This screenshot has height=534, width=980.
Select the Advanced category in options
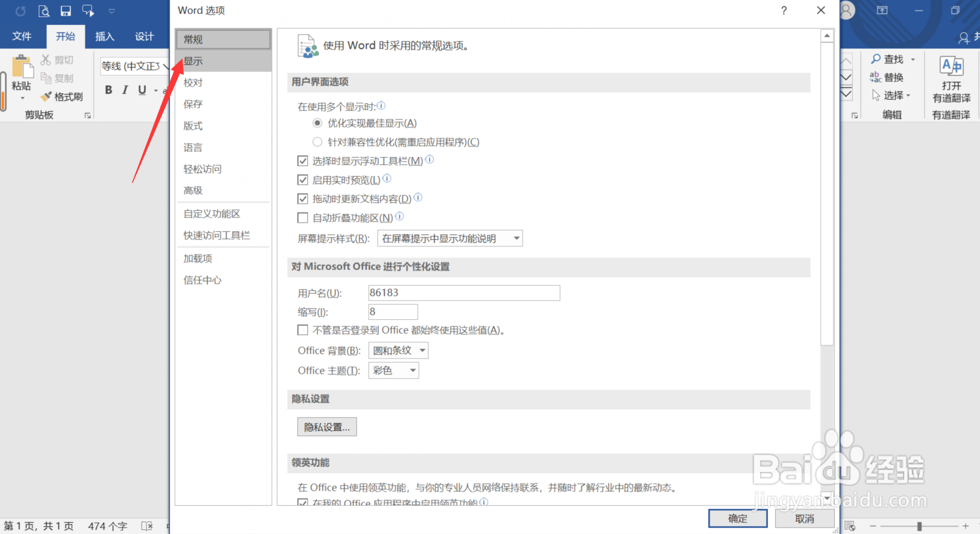(x=223, y=190)
